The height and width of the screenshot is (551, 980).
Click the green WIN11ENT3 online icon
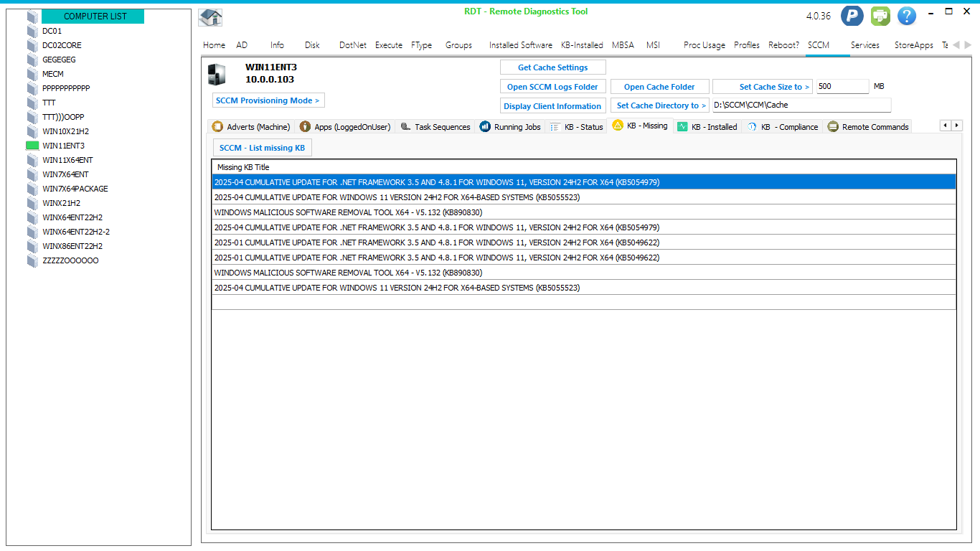(x=32, y=146)
